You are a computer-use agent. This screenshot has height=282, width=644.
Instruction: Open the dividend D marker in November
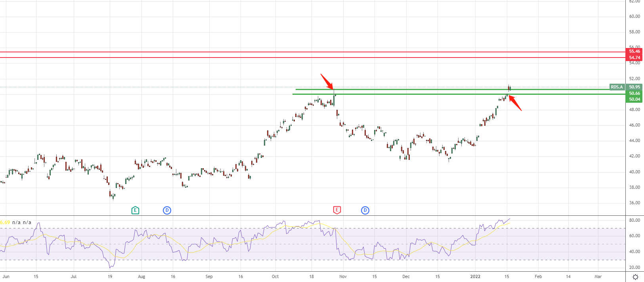365,210
